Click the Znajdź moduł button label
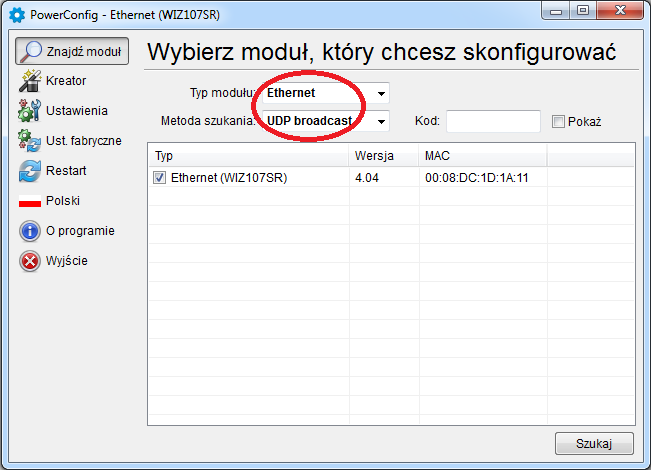The width and height of the screenshot is (651, 470). [84, 51]
